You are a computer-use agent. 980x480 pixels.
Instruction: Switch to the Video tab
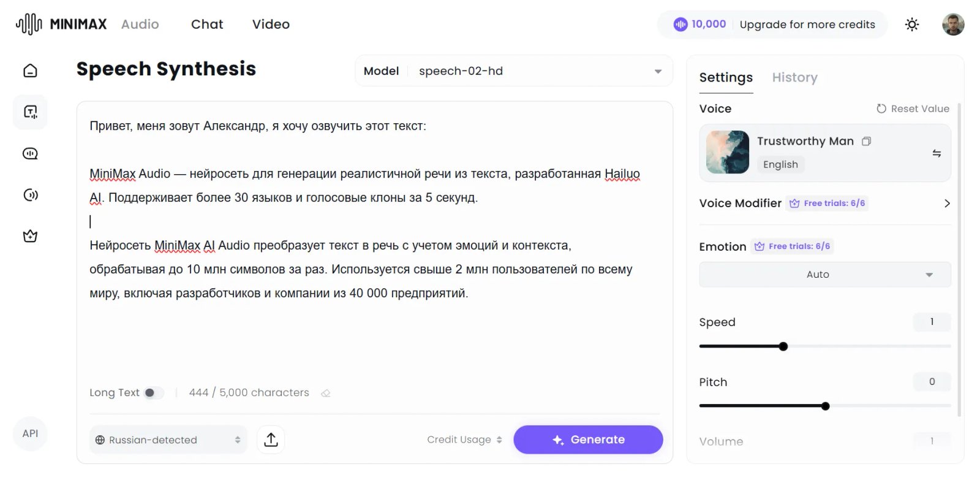(x=271, y=25)
